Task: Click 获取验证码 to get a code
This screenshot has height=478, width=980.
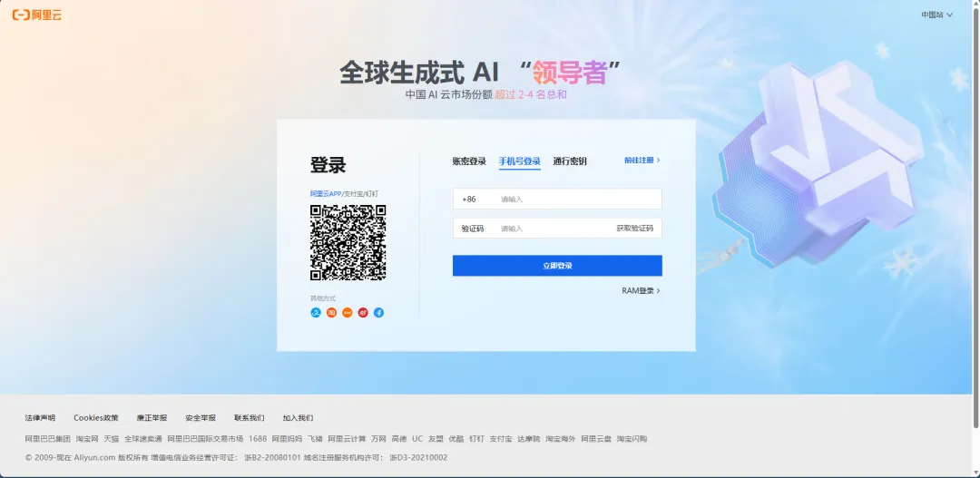Action: tap(635, 229)
